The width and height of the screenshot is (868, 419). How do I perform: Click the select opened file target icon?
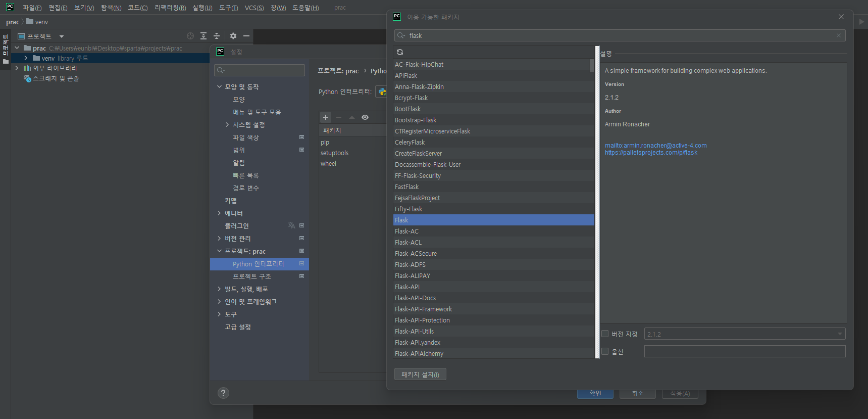click(190, 36)
